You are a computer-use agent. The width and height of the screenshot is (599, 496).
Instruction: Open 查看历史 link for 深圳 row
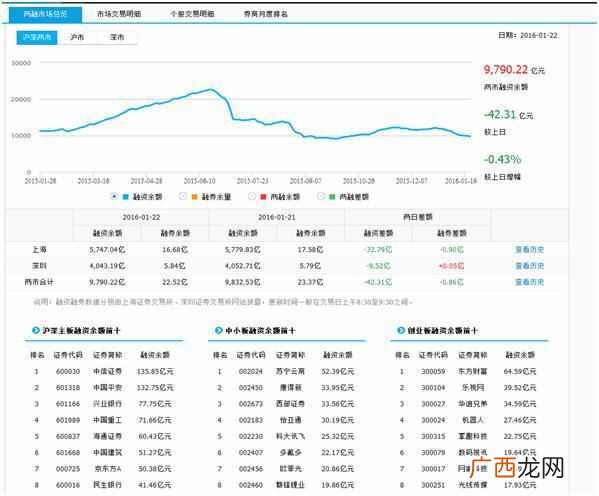(529, 266)
